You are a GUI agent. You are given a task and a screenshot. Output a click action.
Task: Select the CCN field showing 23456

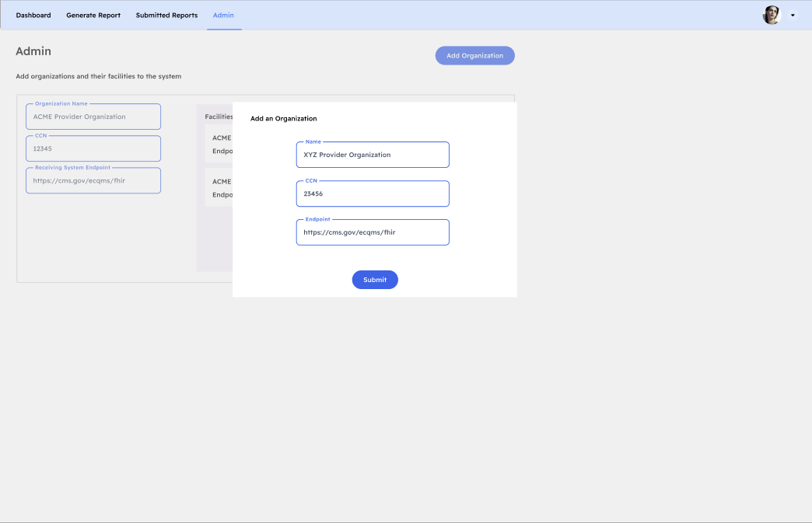tap(372, 194)
